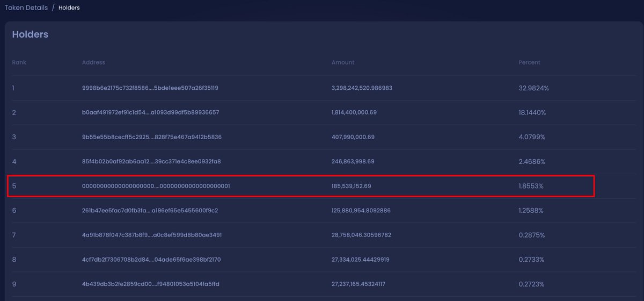644x301 pixels.
Task: Open address 4cf7db2f7306708b2d84....04ade65f6ae398bf2170
Action: pyautogui.click(x=151, y=260)
